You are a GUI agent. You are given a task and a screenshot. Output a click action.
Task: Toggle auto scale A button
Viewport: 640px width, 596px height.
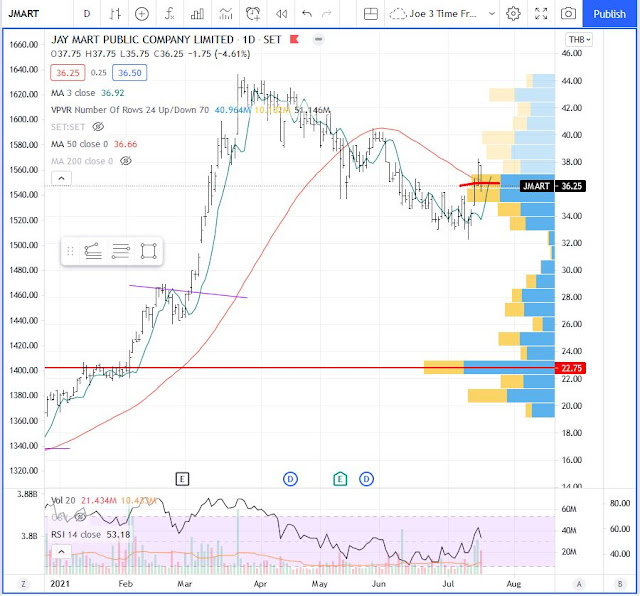coord(579,584)
